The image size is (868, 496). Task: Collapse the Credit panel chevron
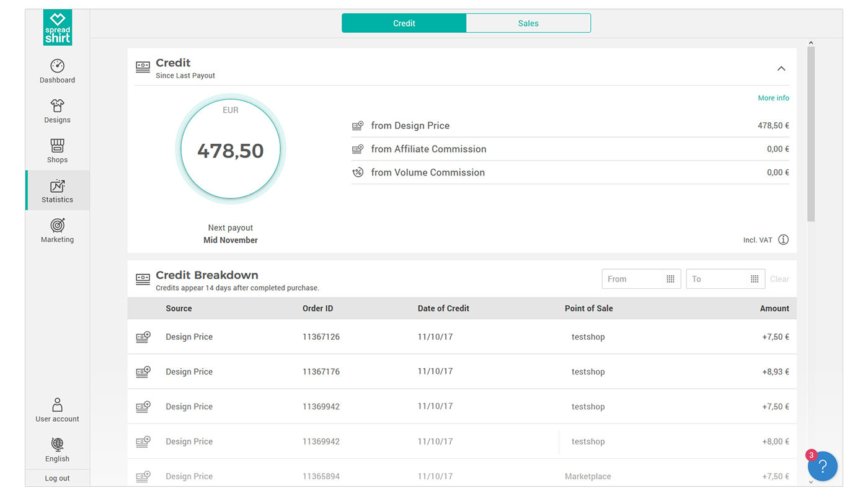pyautogui.click(x=781, y=69)
